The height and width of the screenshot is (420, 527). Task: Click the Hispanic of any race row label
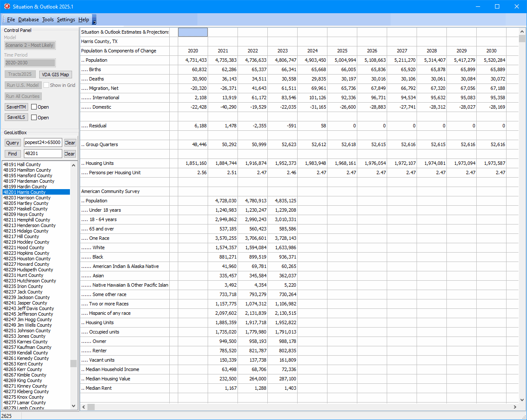(x=125, y=313)
